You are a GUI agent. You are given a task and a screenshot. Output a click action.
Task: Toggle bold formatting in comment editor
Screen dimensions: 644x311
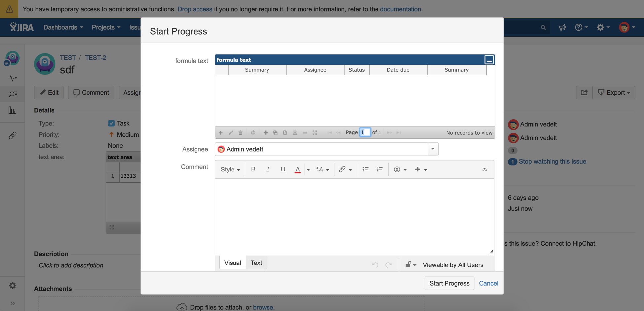point(253,169)
